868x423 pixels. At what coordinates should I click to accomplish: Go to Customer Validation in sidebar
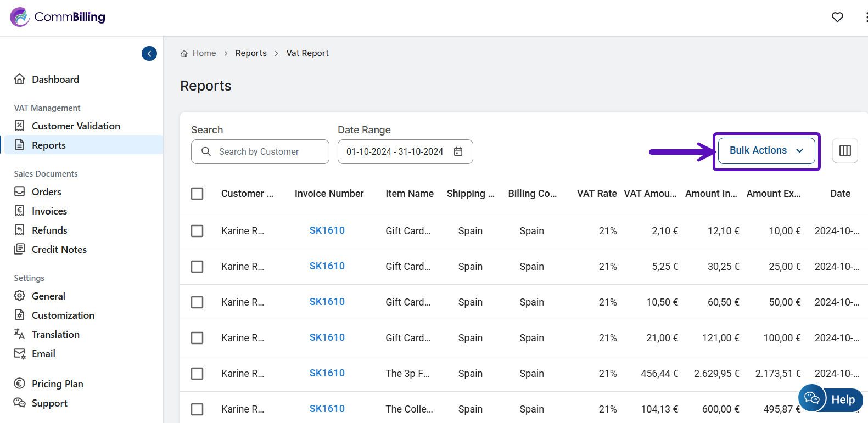click(x=76, y=126)
